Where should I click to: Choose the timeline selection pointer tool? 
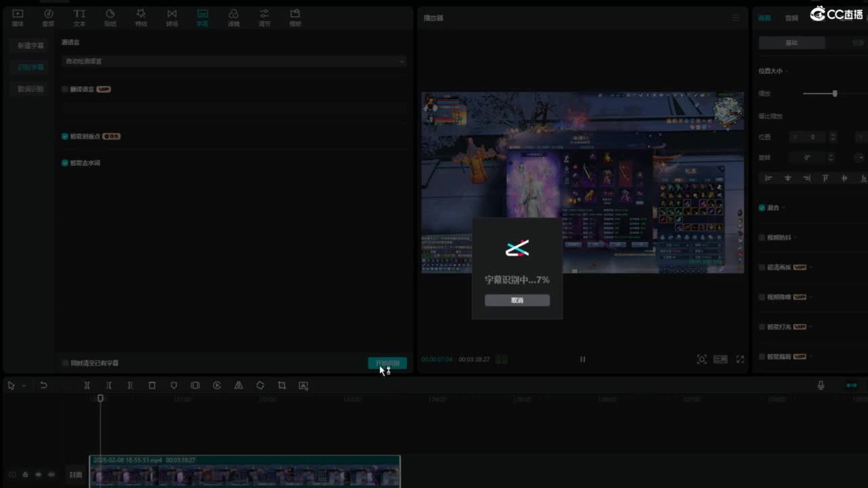click(12, 386)
